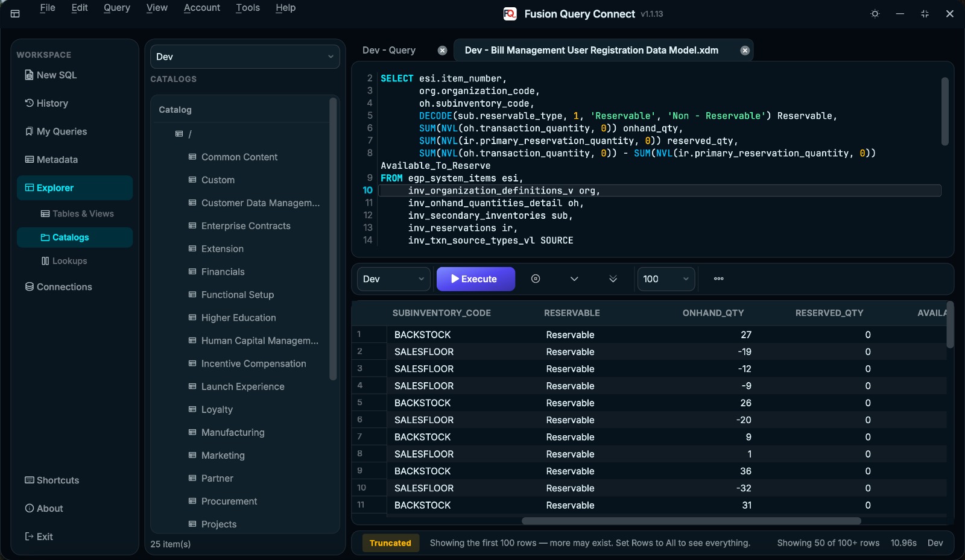Open the Manufacturing catalog folder

[233, 433]
